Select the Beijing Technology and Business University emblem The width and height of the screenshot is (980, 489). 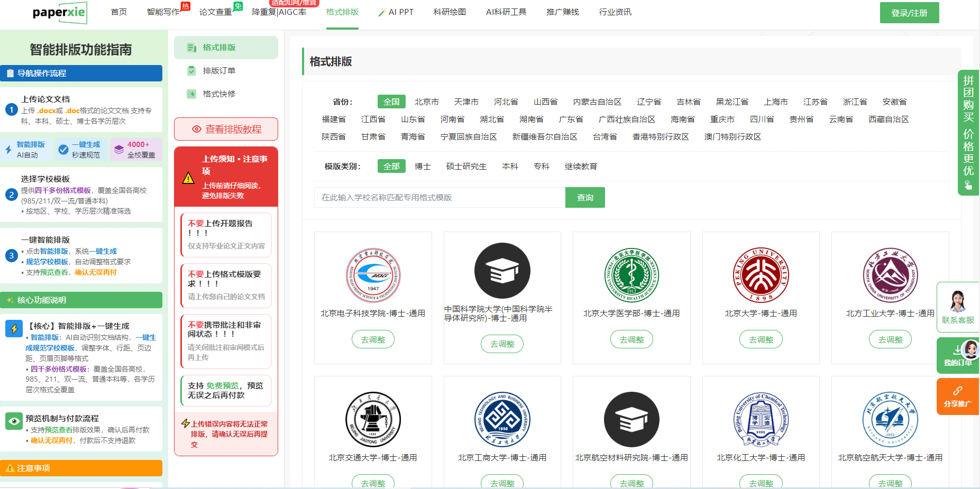pos(502,419)
